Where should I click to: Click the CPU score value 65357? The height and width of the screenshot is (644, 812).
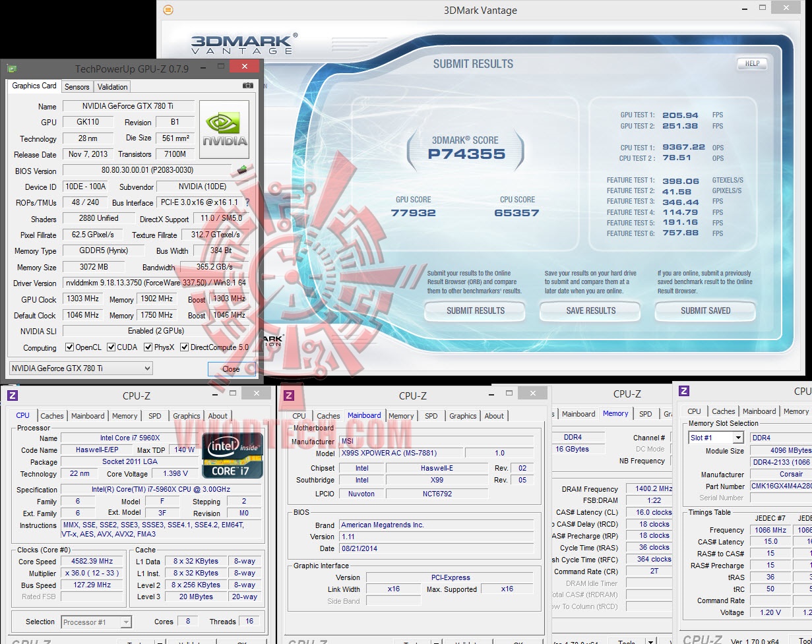(x=516, y=213)
